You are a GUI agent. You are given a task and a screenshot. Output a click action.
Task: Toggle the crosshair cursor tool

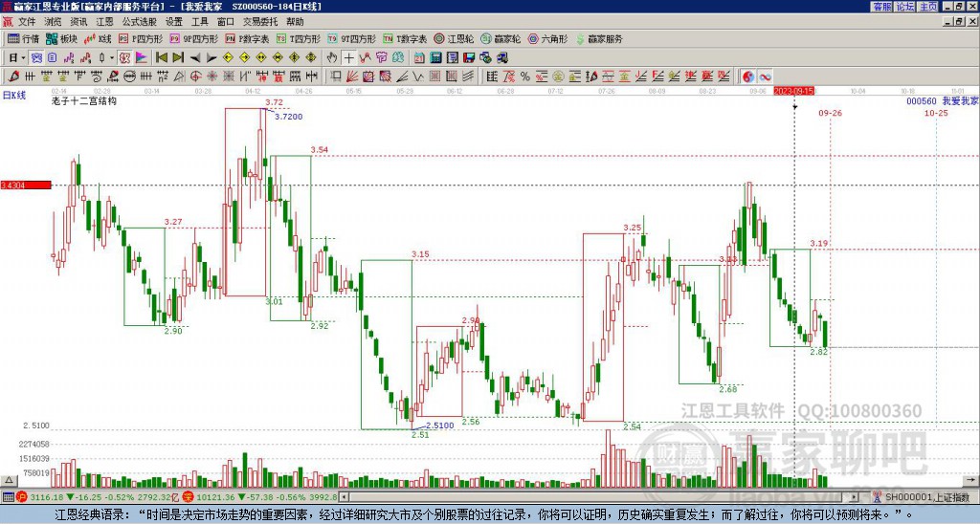[348, 58]
